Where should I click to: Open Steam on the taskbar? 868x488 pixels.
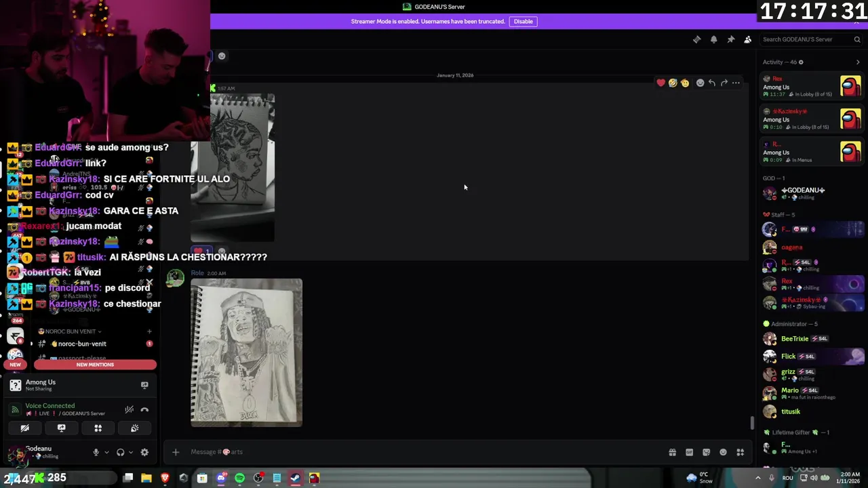[295, 479]
